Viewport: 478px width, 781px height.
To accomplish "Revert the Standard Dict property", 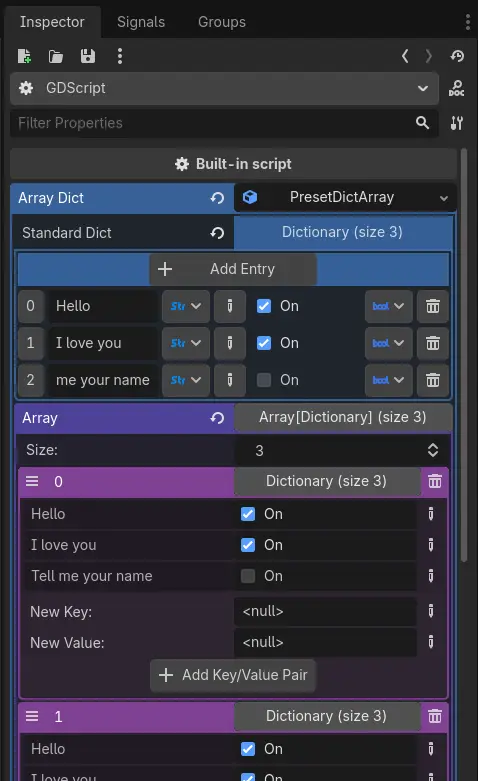I will (217, 233).
